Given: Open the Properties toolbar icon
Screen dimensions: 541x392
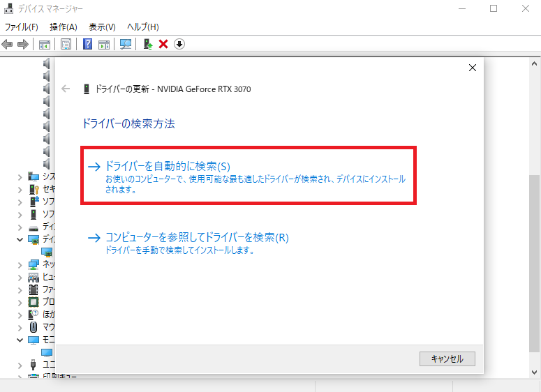Looking at the screenshot, I should (x=66, y=44).
